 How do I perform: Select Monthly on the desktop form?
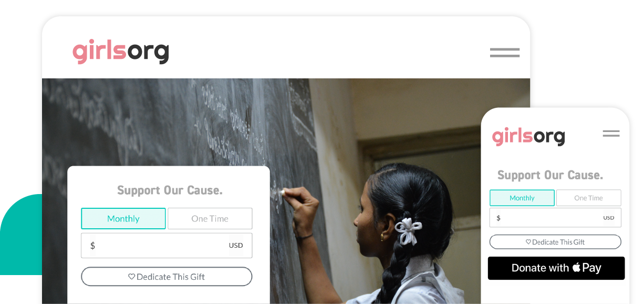123,219
